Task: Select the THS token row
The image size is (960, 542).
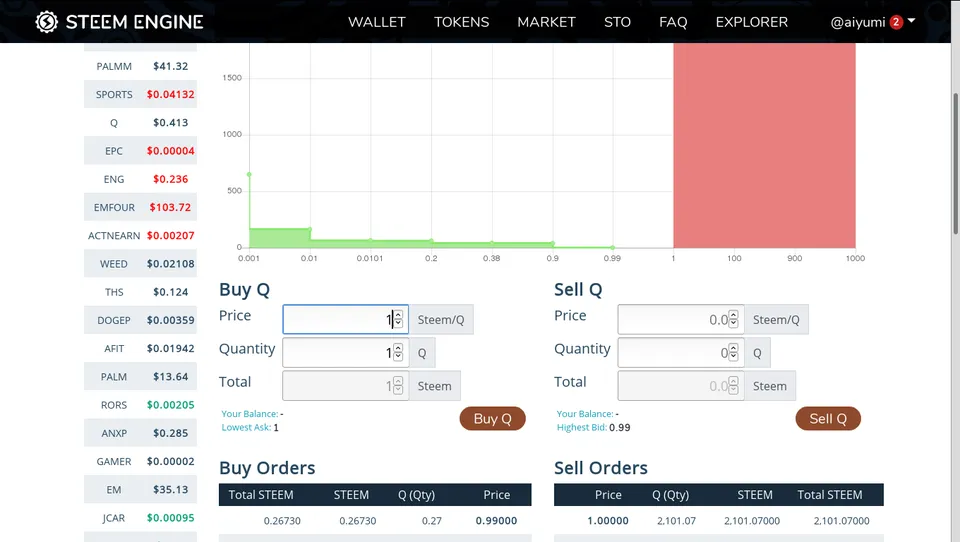Action: [x=140, y=292]
